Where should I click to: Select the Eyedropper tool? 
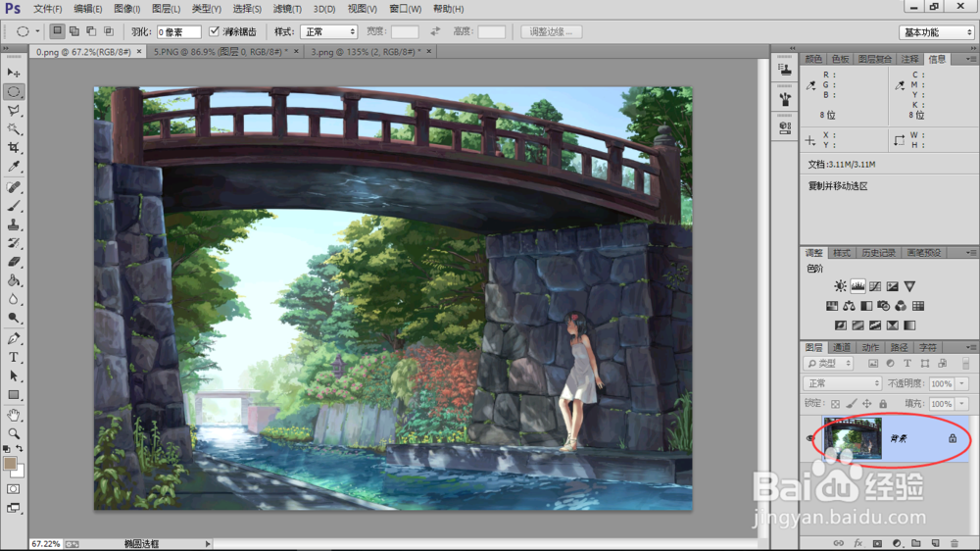tap(14, 167)
